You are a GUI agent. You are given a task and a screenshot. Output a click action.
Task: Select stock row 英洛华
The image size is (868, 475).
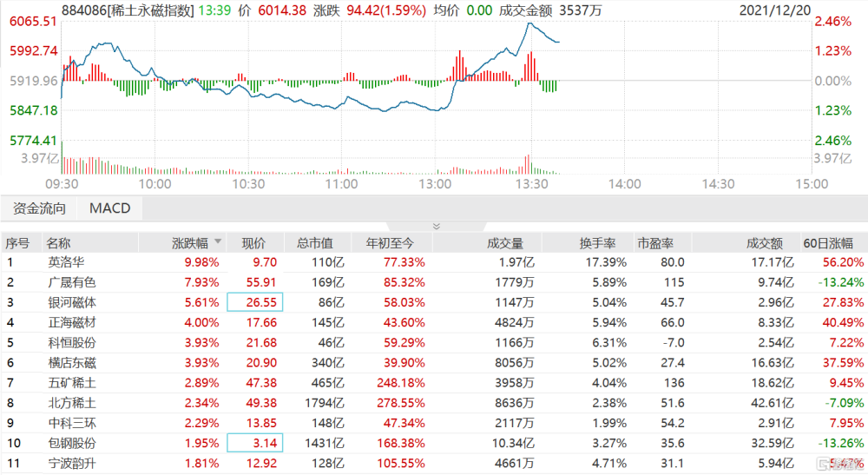pos(434,262)
